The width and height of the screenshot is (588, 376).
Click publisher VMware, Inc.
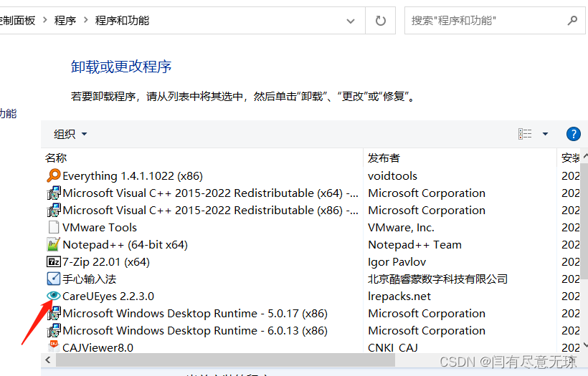pyautogui.click(x=401, y=227)
